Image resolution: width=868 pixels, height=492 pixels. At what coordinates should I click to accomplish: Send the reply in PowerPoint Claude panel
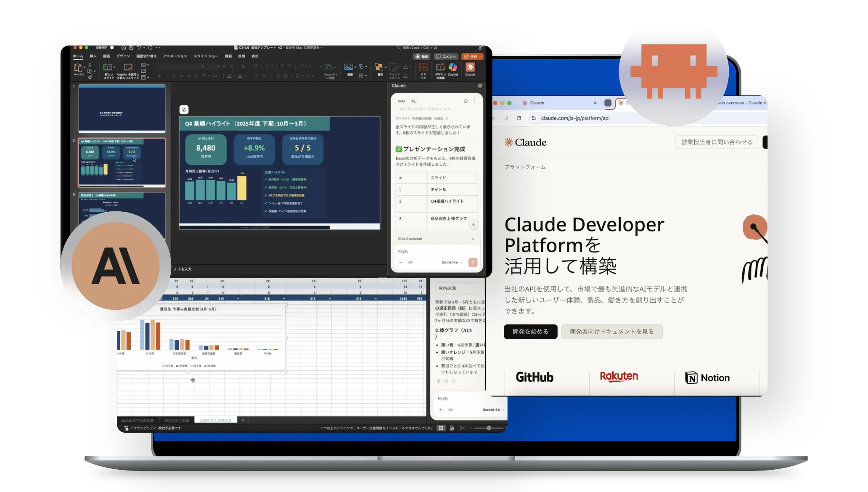[473, 262]
